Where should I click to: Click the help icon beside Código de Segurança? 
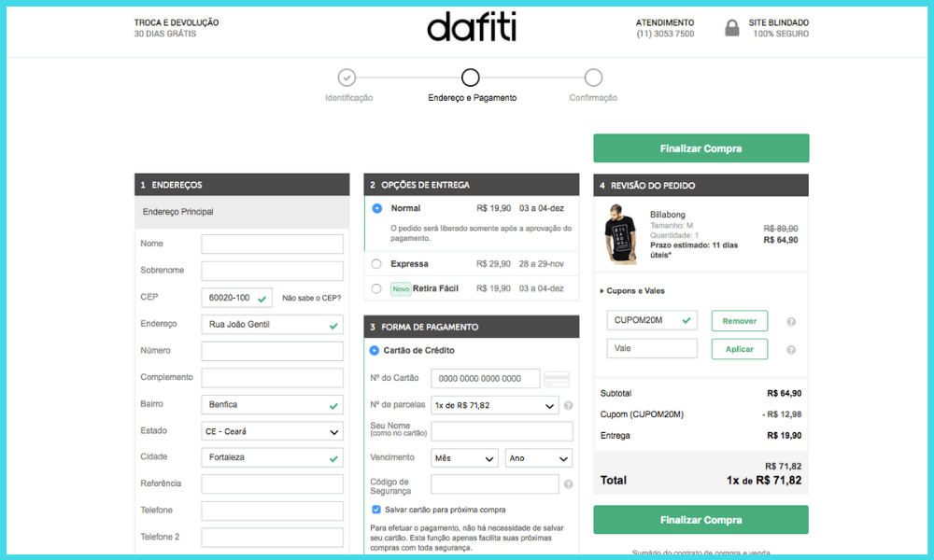pyautogui.click(x=568, y=484)
